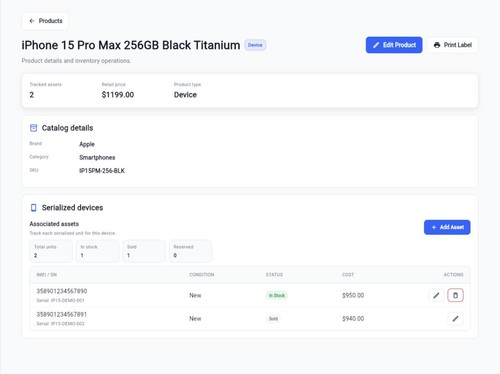Click the ACTIONS column header
500x374 pixels.
(x=453, y=275)
